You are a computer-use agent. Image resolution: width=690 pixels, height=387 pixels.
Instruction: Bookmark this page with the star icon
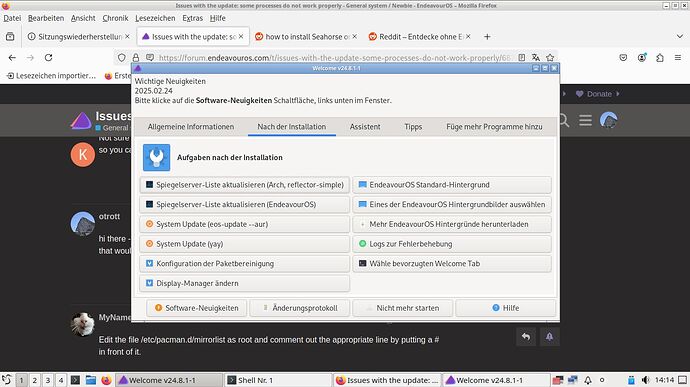pos(550,58)
